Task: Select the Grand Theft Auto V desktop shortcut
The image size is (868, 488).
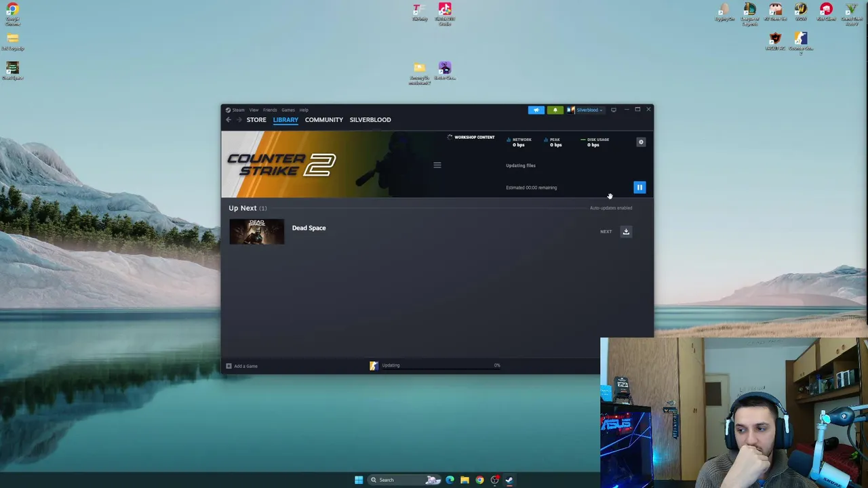Action: tap(851, 14)
